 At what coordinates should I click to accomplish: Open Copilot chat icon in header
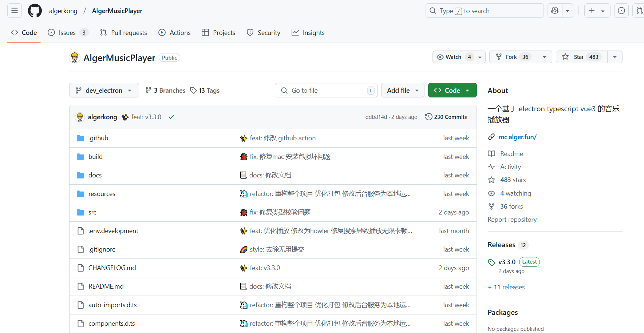pyautogui.click(x=555, y=11)
